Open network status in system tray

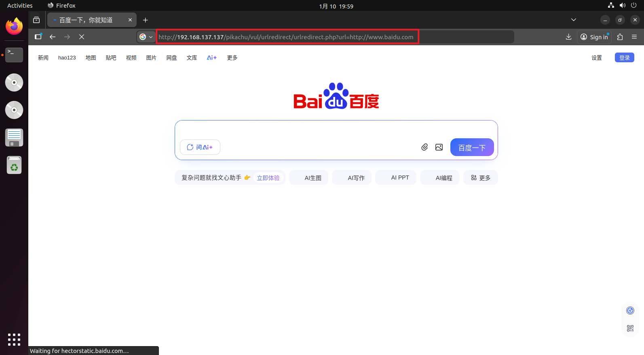(611, 5)
